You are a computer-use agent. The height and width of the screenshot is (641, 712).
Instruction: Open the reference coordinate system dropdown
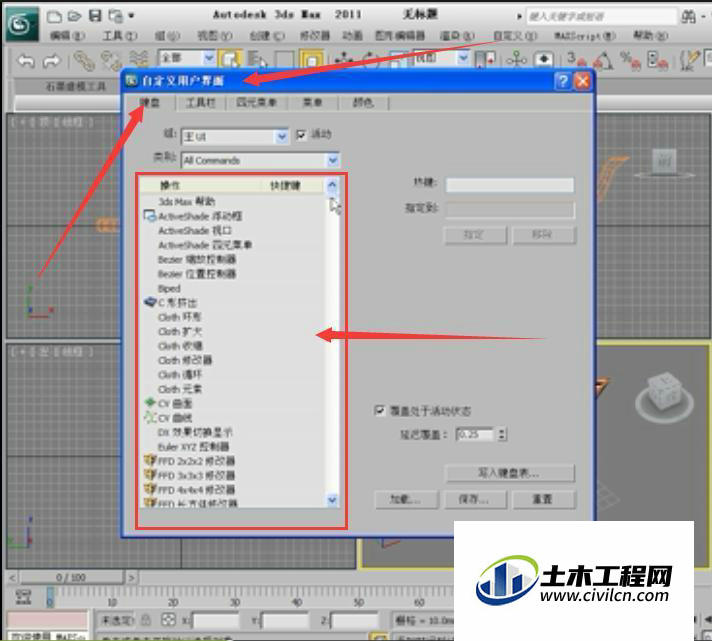[x=441, y=58]
